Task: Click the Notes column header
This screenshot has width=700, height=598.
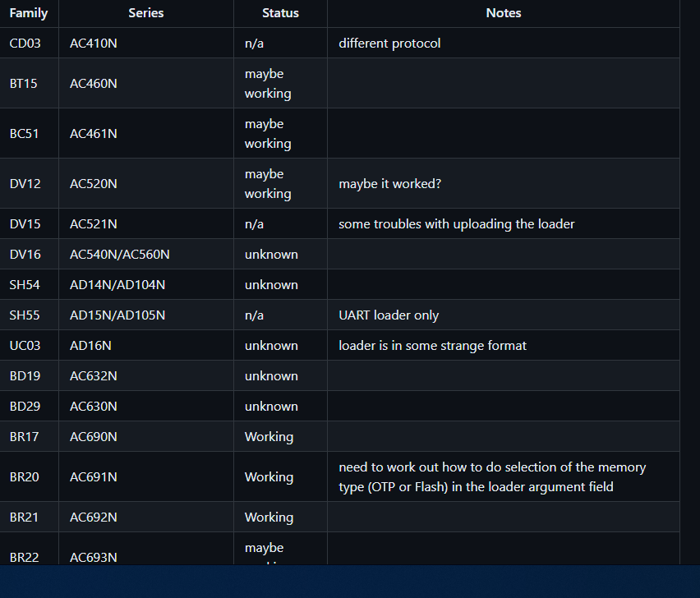Action: pyautogui.click(x=503, y=13)
